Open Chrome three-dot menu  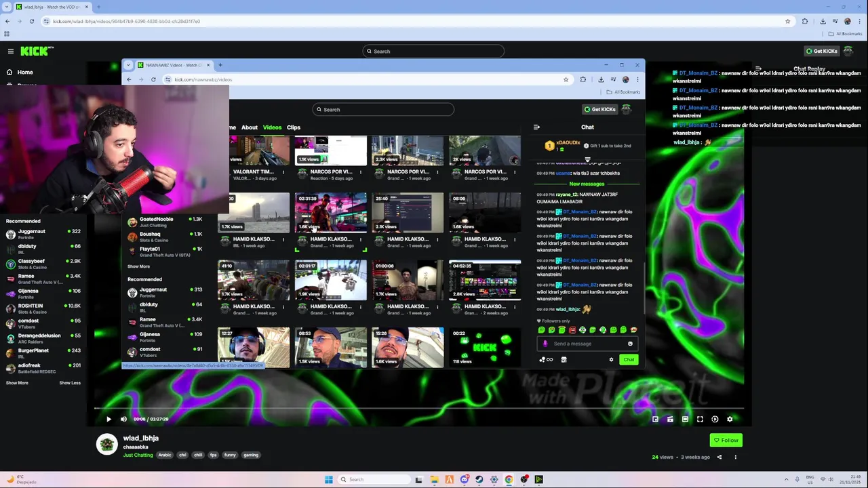coord(859,21)
